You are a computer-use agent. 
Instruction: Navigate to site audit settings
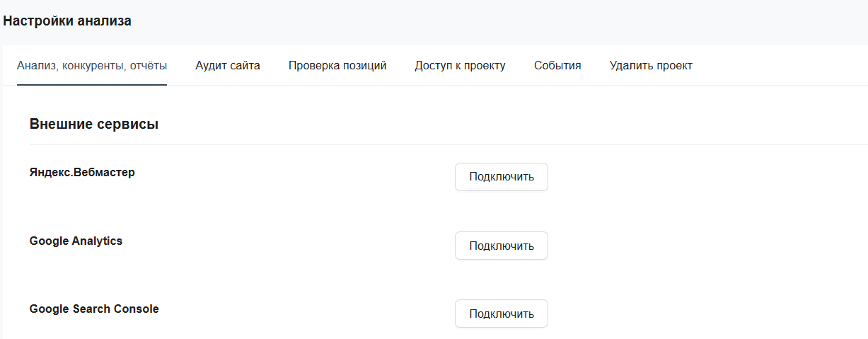tap(228, 66)
